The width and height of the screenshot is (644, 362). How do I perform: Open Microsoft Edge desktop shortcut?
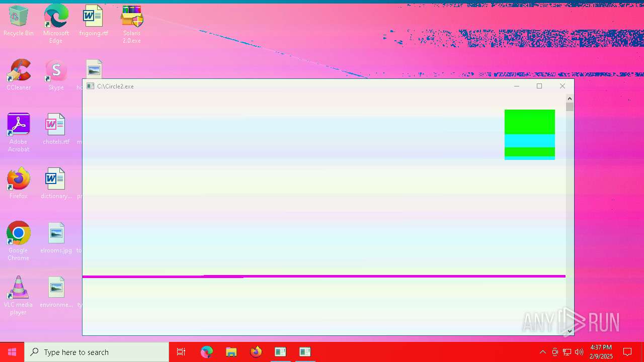(x=56, y=24)
